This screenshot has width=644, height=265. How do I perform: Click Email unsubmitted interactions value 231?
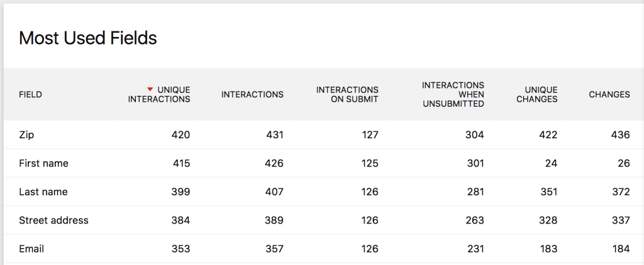(475, 249)
